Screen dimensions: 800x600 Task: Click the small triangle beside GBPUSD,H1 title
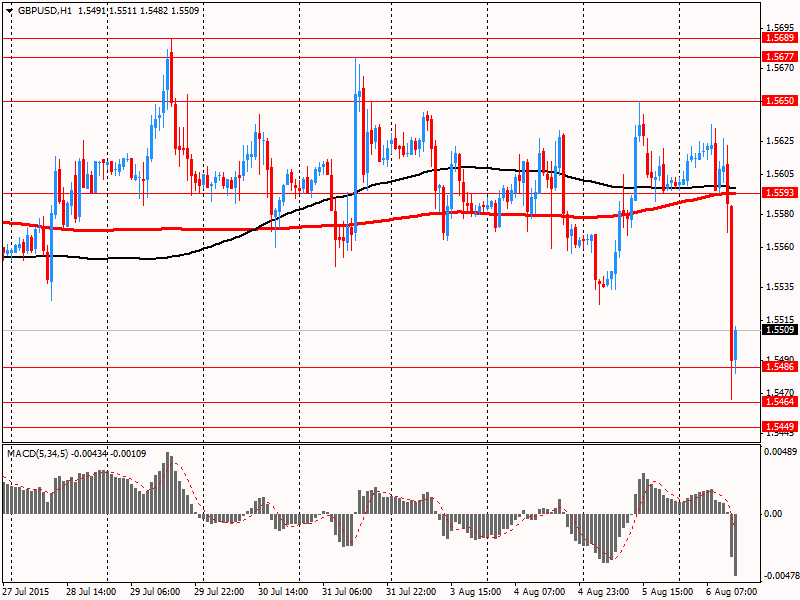pyautogui.click(x=9, y=10)
